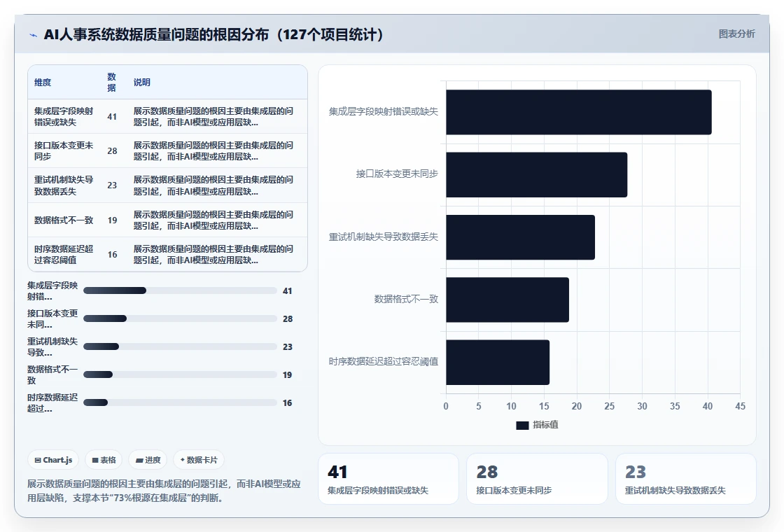The image size is (784, 532).
Task: Click the chart bar for 重试机制缺失导致数据丢失
Action: click(521, 237)
